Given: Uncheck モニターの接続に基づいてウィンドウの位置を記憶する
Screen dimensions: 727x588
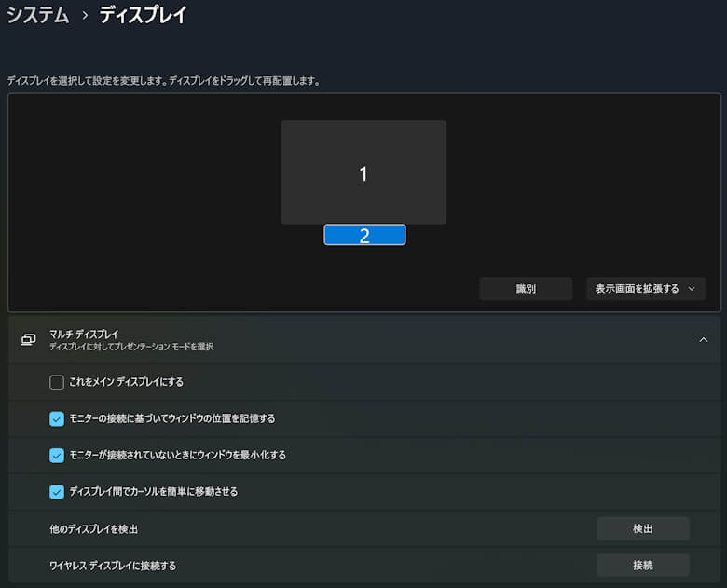Looking at the screenshot, I should (x=57, y=418).
